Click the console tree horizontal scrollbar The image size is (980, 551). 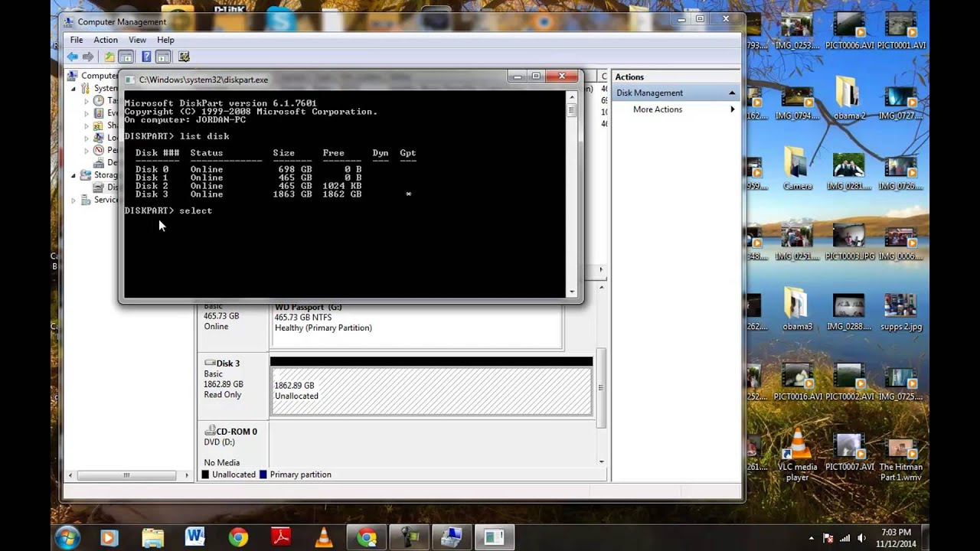(126, 475)
